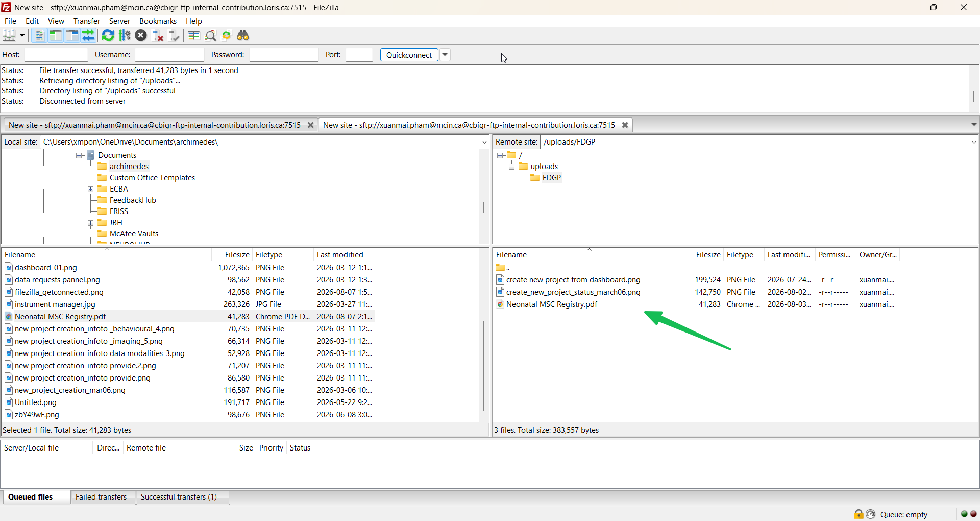
Task: Select the FeedbackHub folder in local tree
Action: pos(133,200)
